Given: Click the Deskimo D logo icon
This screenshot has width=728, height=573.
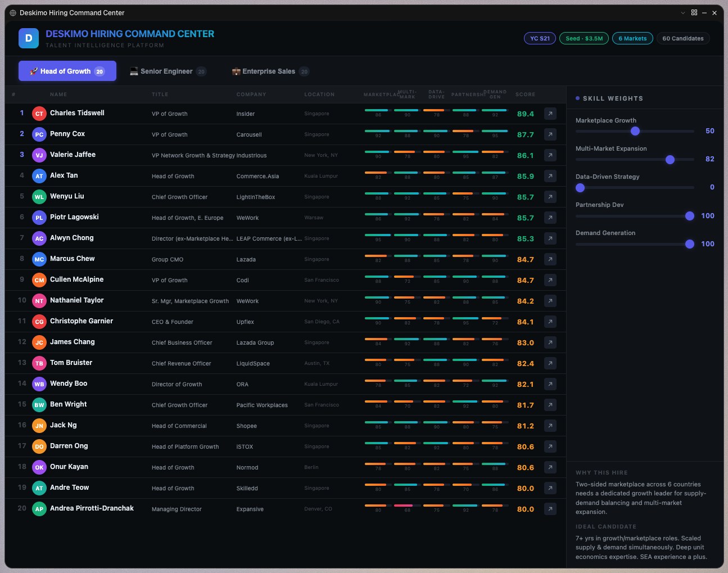Looking at the screenshot, I should [x=29, y=38].
